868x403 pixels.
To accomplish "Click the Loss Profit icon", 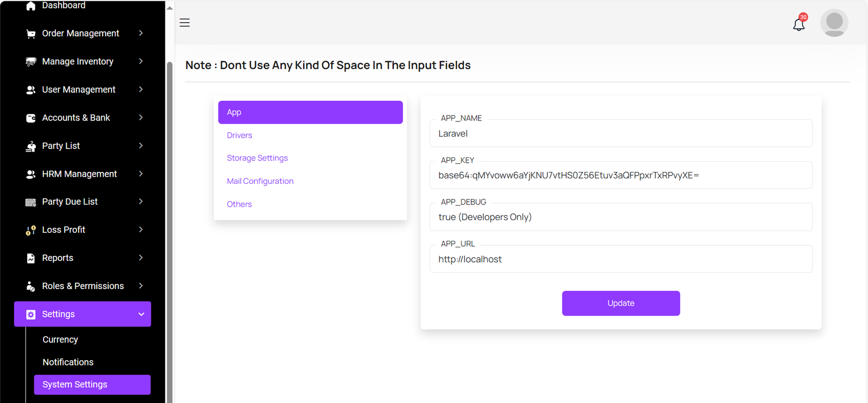I will (31, 230).
